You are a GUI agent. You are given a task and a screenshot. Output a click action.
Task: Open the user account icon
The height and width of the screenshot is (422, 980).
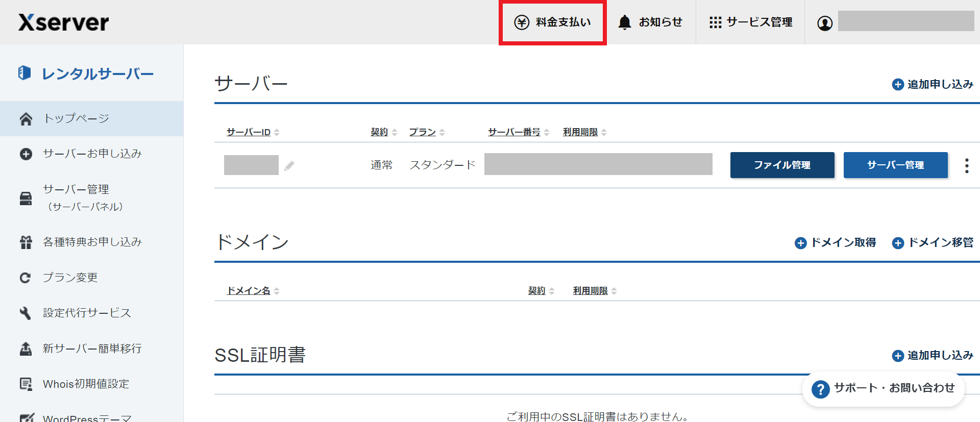point(825,23)
